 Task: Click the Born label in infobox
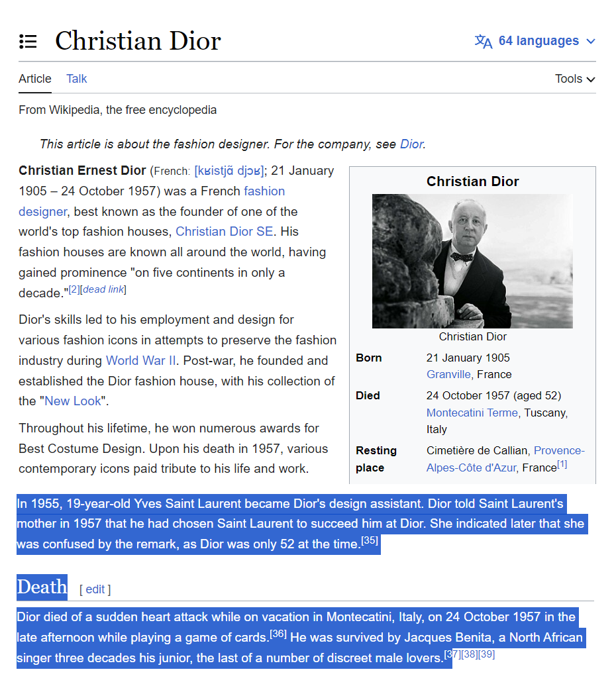coord(368,358)
